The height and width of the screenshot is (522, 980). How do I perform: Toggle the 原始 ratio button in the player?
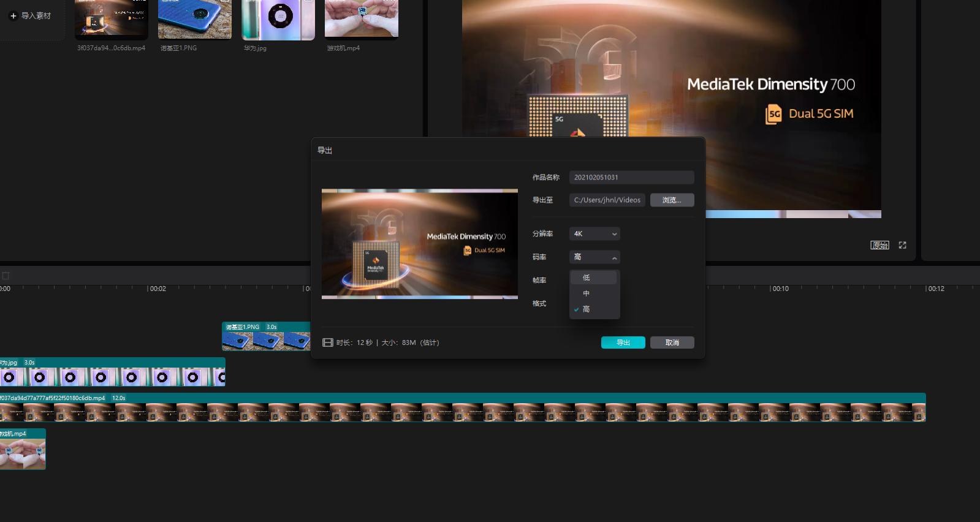point(880,245)
